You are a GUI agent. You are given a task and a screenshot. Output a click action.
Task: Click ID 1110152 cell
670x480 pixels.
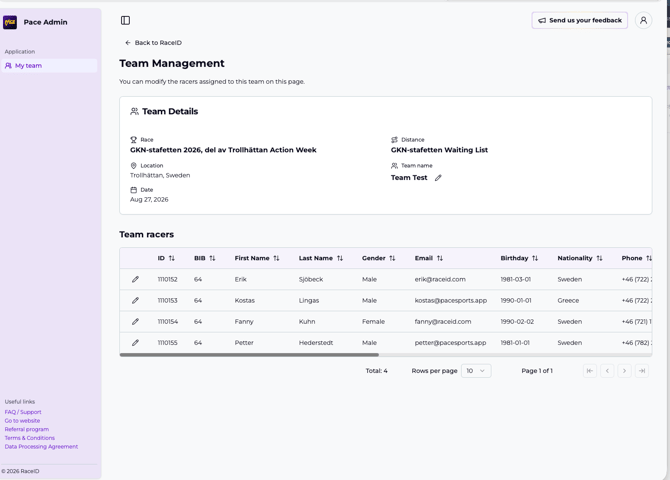[168, 279]
